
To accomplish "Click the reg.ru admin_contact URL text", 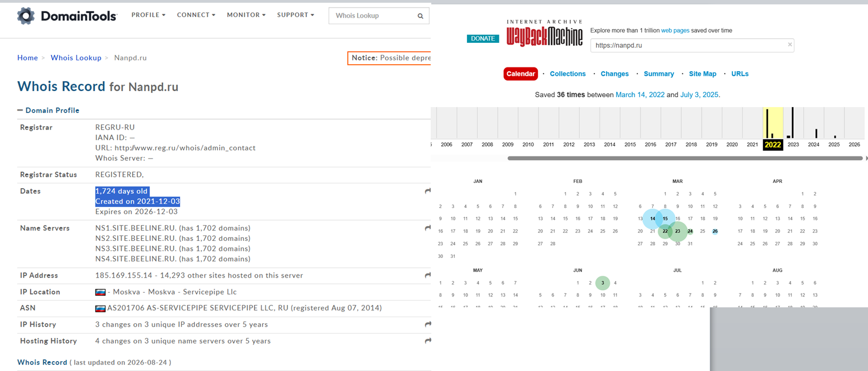I will coord(185,148).
